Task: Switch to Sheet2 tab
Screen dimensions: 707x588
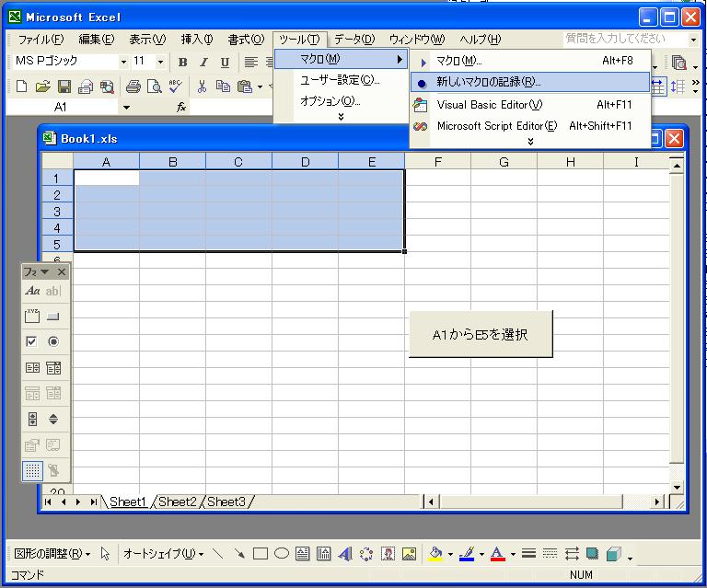Action: pos(178,502)
